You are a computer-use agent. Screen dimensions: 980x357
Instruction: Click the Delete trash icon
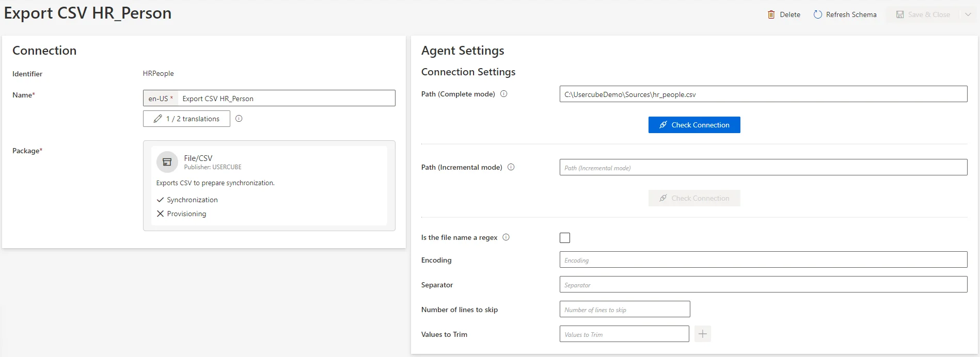point(771,14)
